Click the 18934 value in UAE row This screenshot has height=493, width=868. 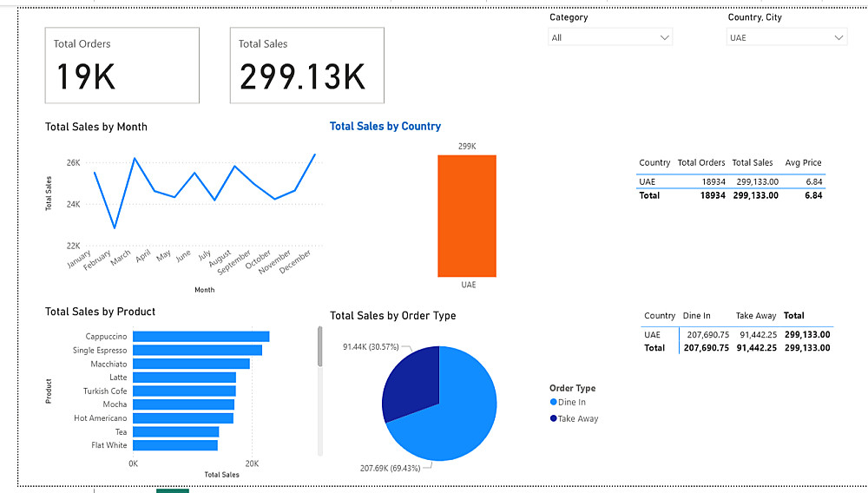click(x=713, y=181)
